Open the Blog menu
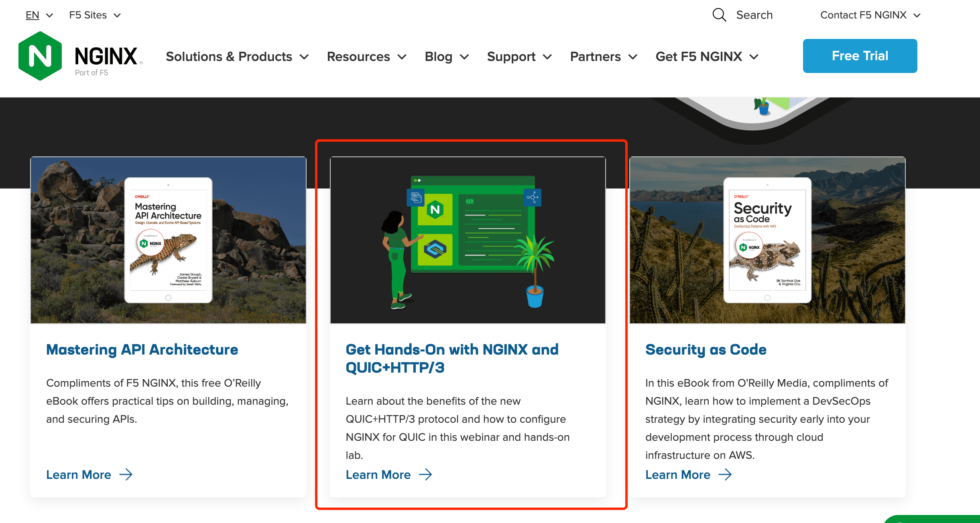This screenshot has height=523, width=980. (447, 57)
